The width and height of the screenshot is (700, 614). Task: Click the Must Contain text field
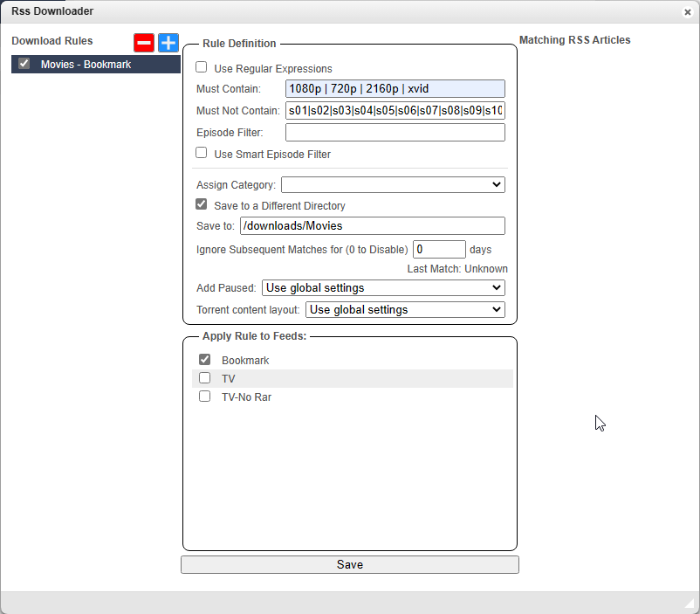click(395, 88)
